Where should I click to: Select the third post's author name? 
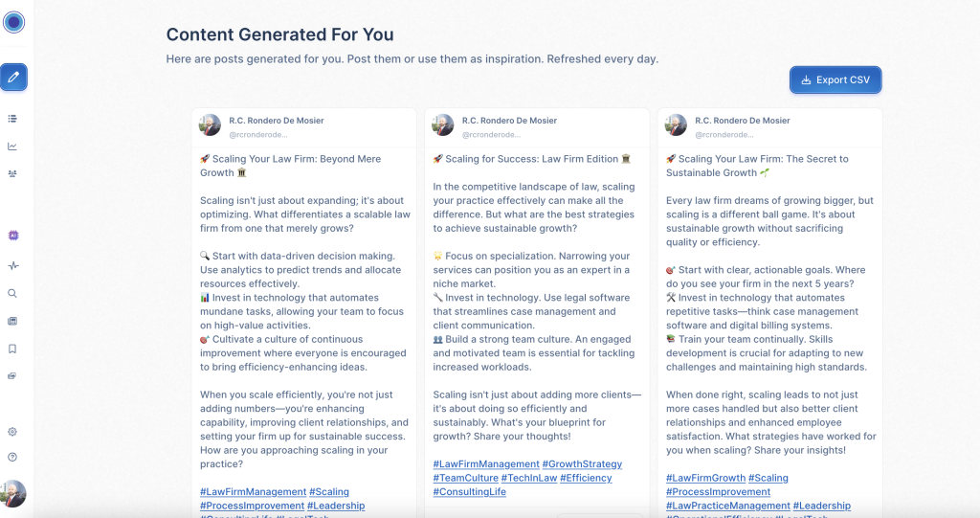(x=743, y=121)
